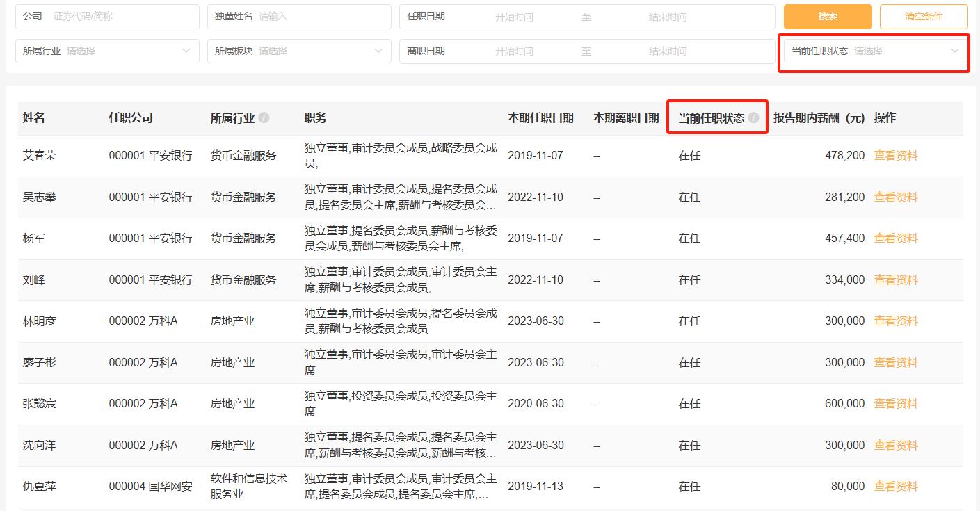Click 000001 平安银行 in 杨军 row
This screenshot has width=980, height=511.
pos(150,238)
